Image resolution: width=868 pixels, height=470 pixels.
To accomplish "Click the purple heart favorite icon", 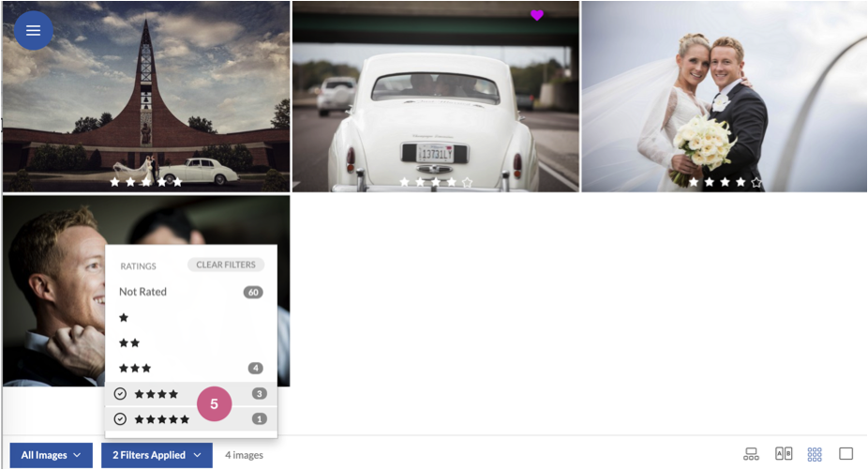I will click(537, 16).
